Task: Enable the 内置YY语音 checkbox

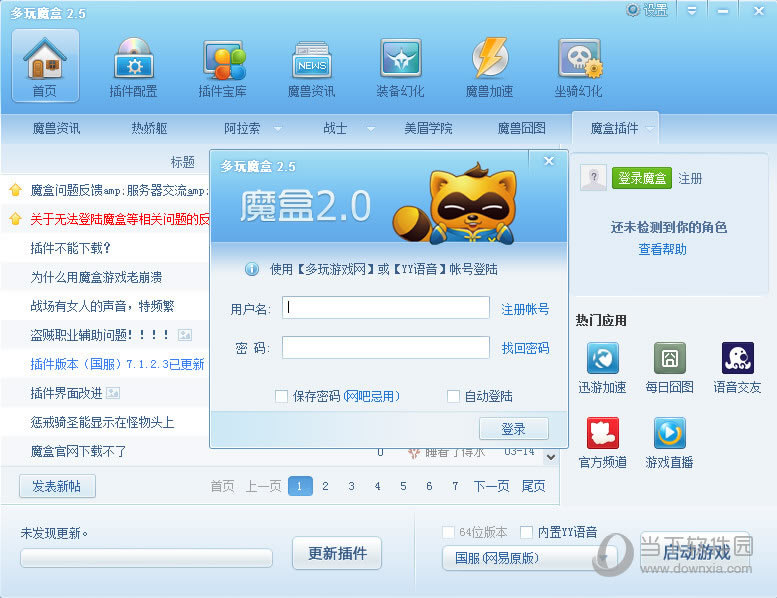Action: [x=526, y=532]
